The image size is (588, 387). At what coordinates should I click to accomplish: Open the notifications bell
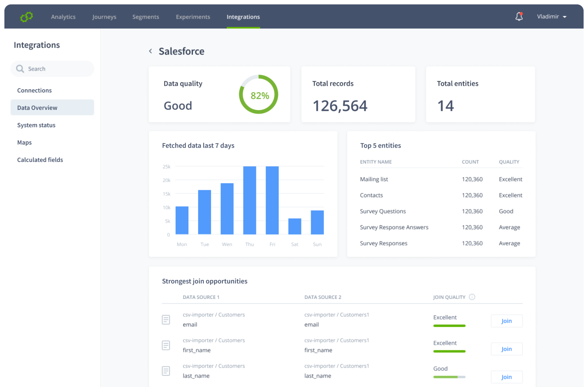(x=519, y=16)
